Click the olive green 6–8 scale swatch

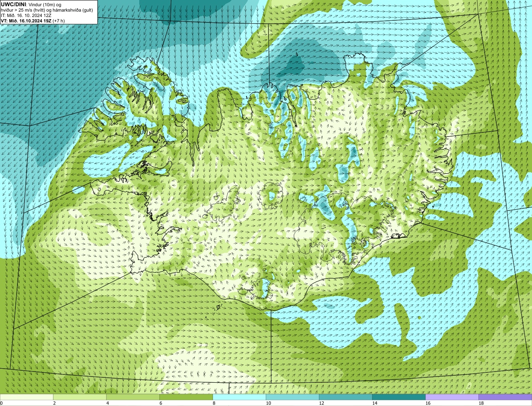186,397
